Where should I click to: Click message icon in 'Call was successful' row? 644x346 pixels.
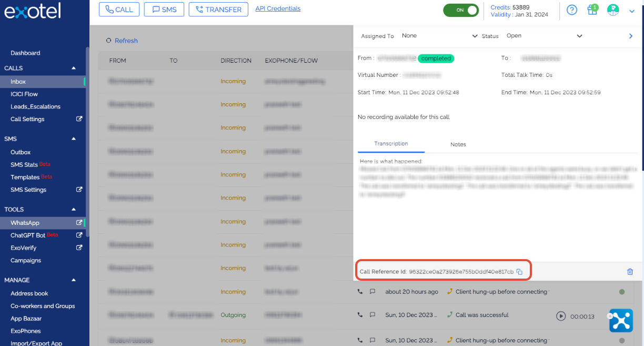click(373, 315)
